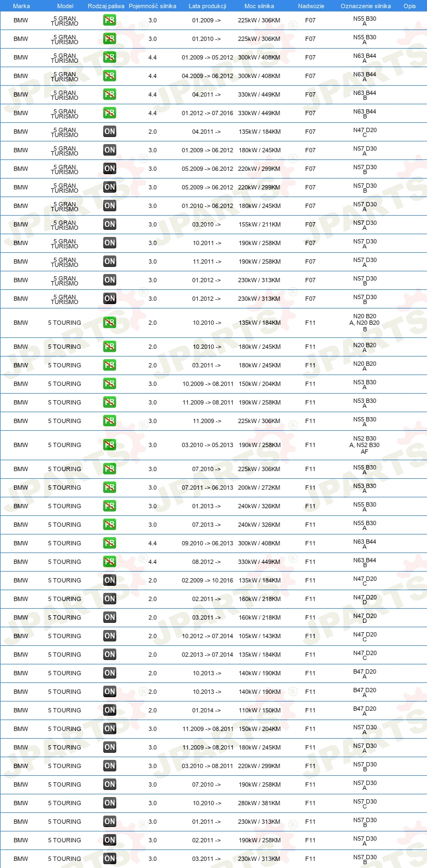Click ON icon in Touring 02.2011 160kW row
The width and height of the screenshot is (427, 868).
click(110, 599)
